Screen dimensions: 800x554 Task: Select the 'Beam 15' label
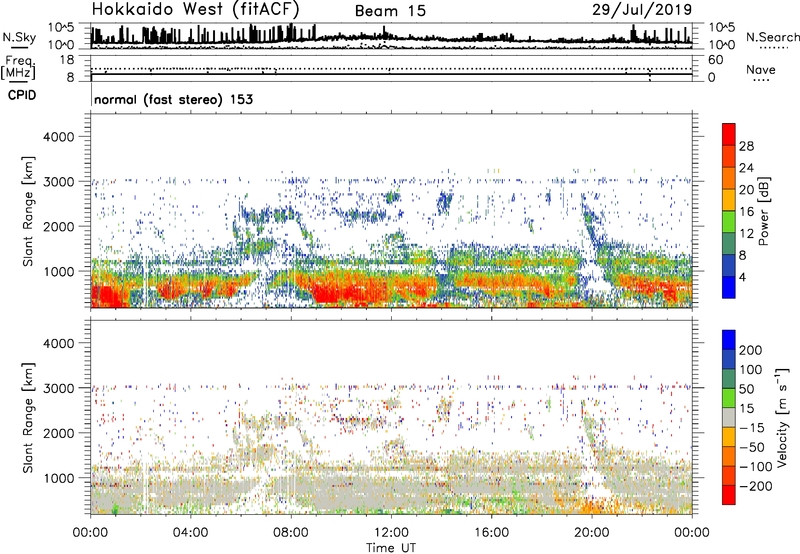[390, 11]
